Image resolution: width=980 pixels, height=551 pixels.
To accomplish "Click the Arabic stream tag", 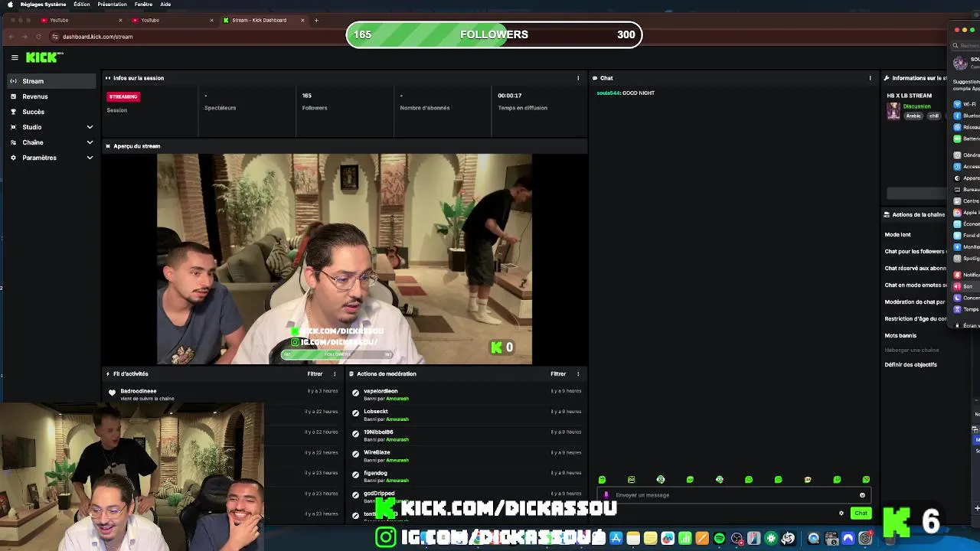I will coord(913,116).
